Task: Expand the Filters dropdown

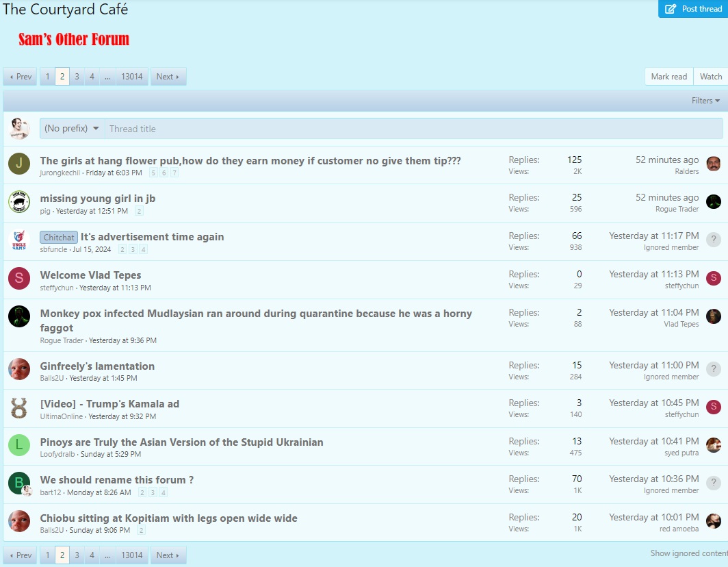Action: (705, 101)
